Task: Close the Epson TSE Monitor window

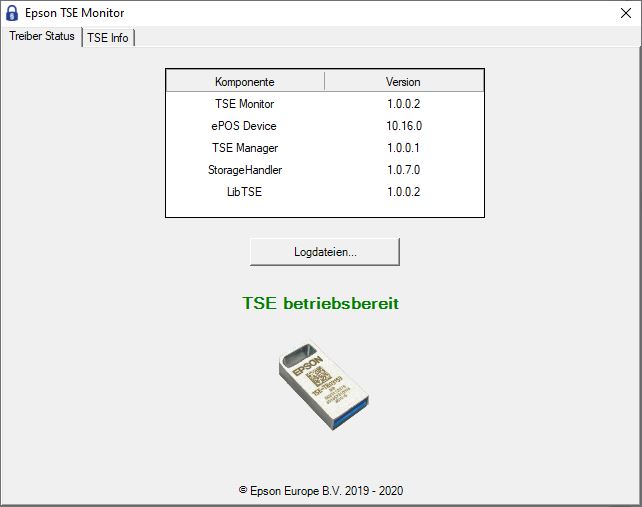Action: coord(626,13)
